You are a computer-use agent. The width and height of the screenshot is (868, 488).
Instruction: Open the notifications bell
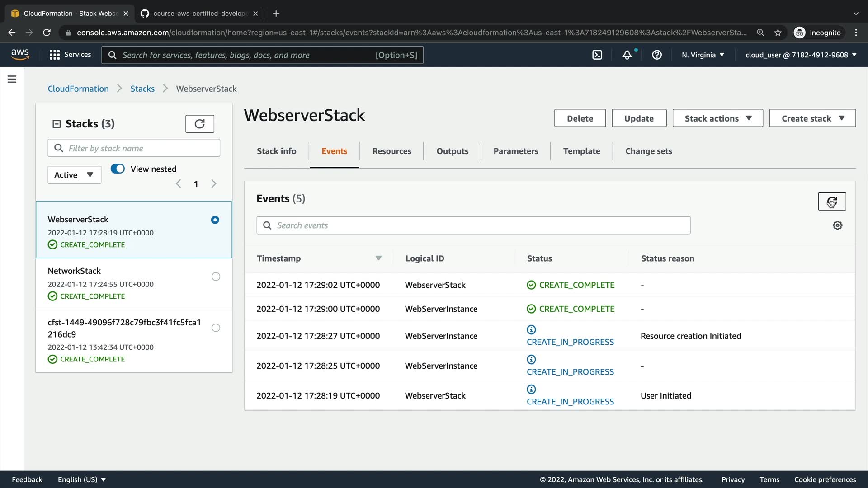tap(627, 55)
